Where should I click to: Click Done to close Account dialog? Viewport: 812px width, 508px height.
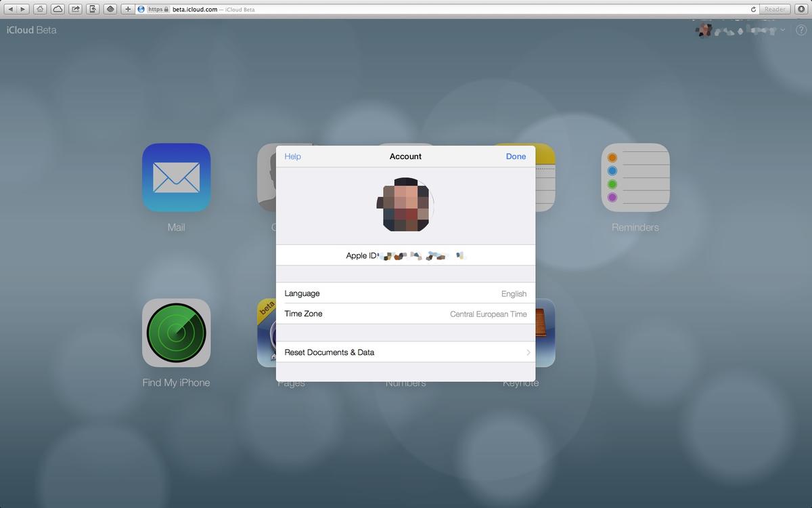pos(516,156)
